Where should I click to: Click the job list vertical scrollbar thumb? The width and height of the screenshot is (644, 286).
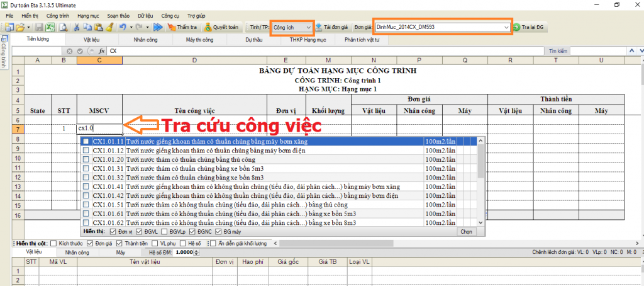[481, 161]
